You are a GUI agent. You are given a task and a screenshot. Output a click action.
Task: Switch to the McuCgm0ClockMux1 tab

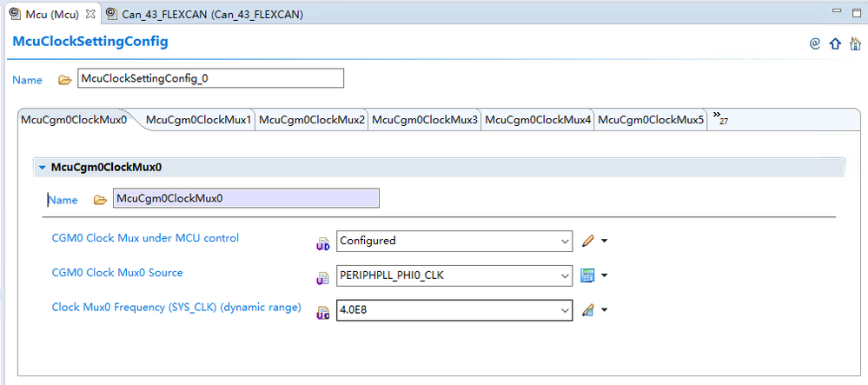[x=198, y=120]
